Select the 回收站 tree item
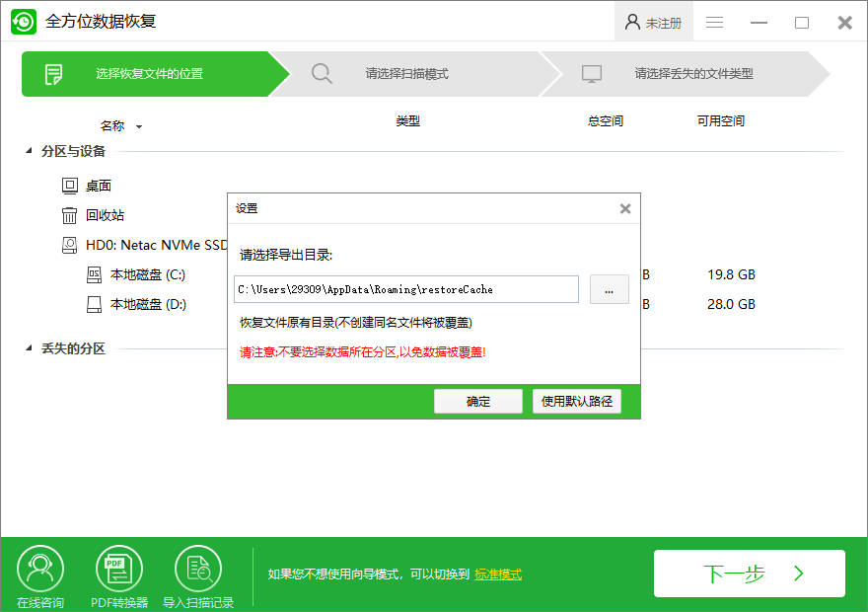The width and height of the screenshot is (868, 612). (105, 215)
